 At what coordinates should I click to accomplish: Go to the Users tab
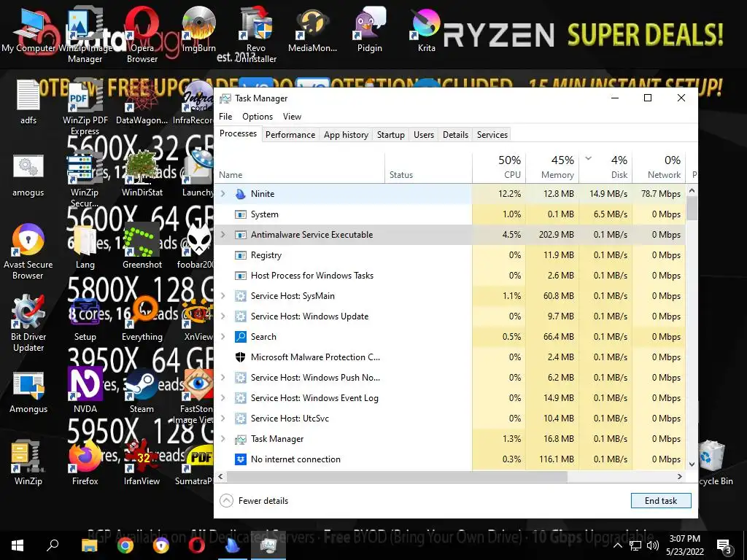(x=424, y=135)
